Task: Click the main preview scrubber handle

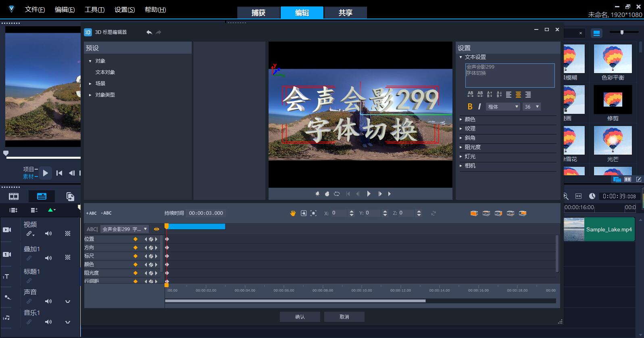Action: coord(6,153)
